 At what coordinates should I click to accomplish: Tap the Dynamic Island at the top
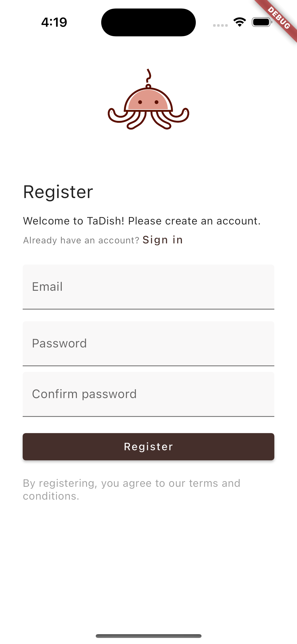click(x=148, y=22)
